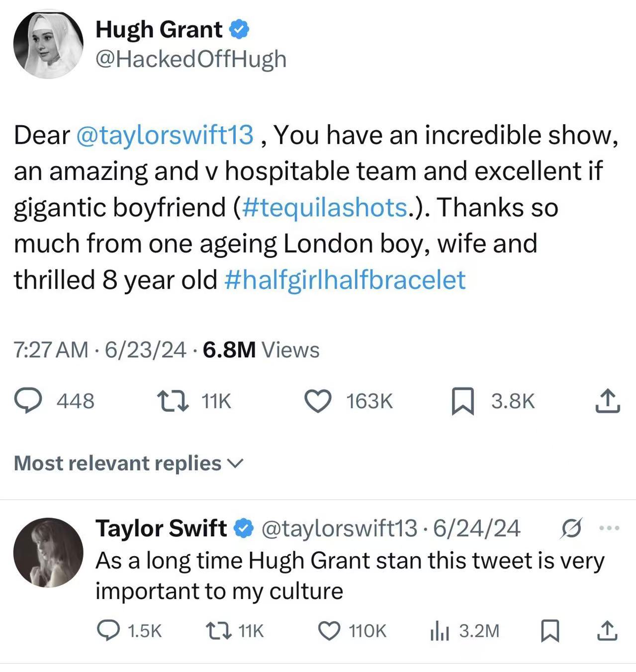Open the @taylorswift13 mention link
The height and width of the screenshot is (672, 636).
(164, 135)
